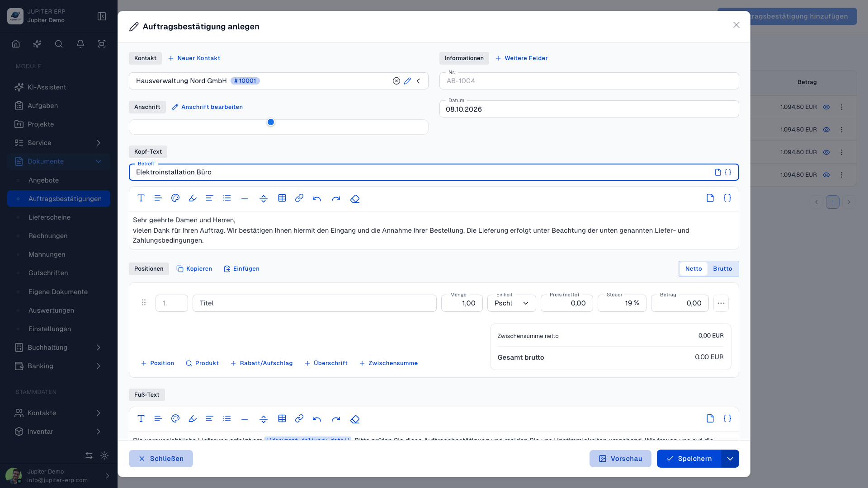Open text style tool in Kopf-Text toolbar

click(x=141, y=198)
